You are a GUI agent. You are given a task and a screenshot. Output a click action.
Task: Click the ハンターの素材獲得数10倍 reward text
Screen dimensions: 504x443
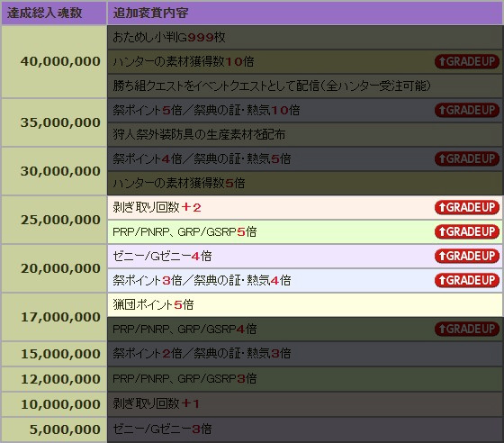coord(184,61)
